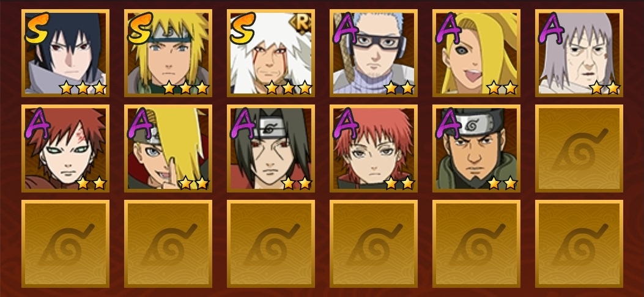Click the empty slot ending the second row
This screenshot has width=644, height=297.
click(x=579, y=148)
